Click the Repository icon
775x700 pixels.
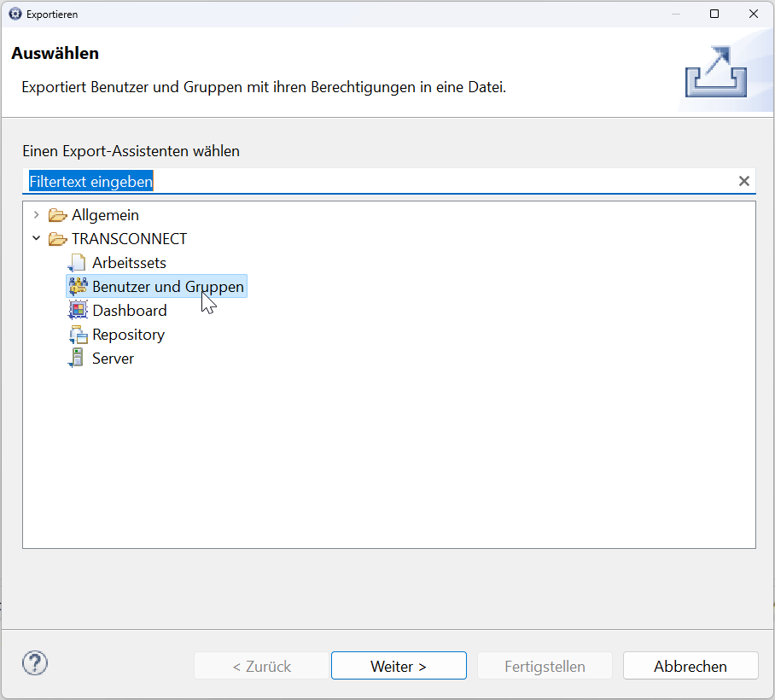(78, 335)
